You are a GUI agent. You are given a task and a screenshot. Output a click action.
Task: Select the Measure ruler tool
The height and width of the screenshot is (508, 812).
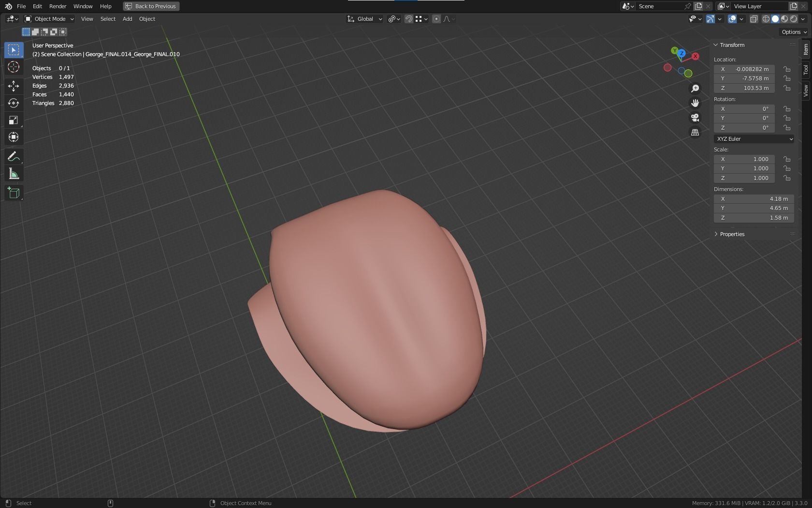[14, 174]
